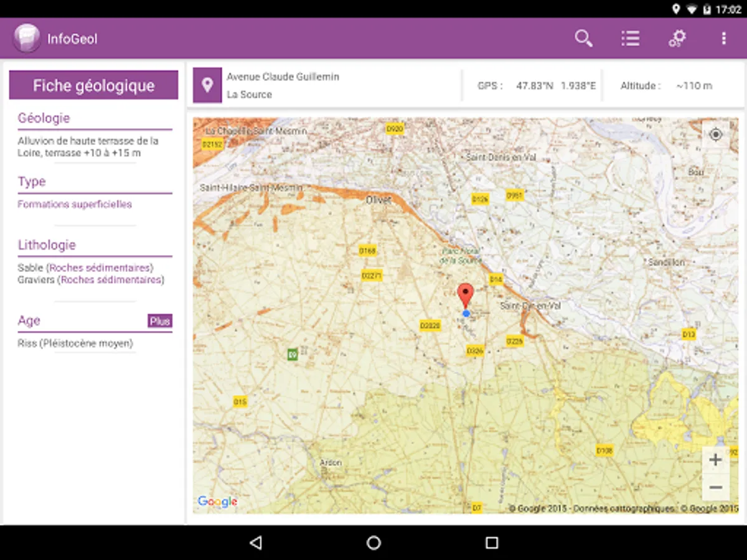The height and width of the screenshot is (560, 747).
Task: Tap the green D9 road badge
Action: [293, 355]
